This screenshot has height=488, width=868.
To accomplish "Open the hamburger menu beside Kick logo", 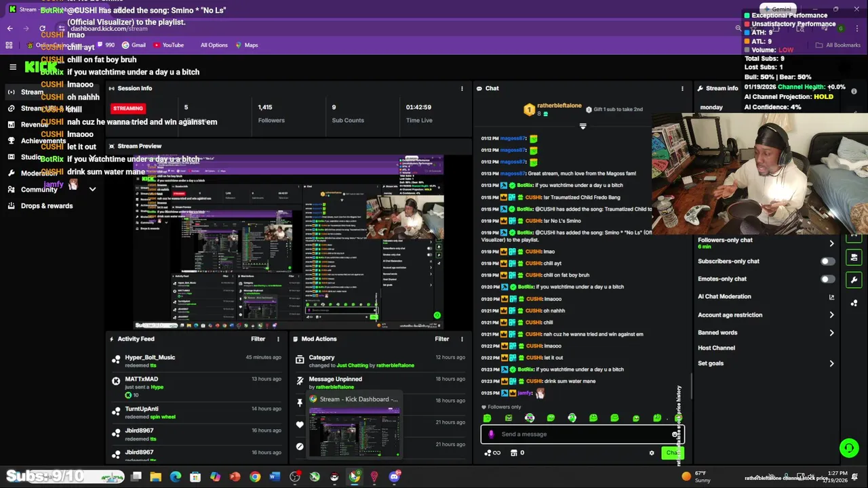I will click(13, 67).
